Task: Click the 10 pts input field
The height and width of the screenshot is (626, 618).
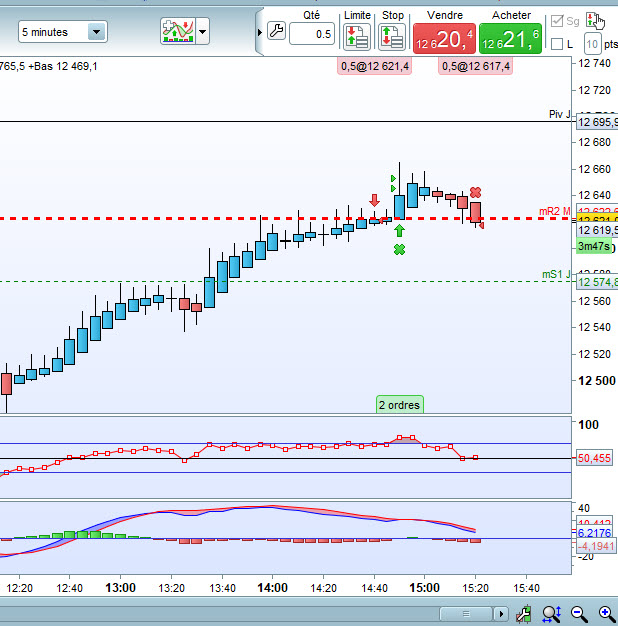Action: tap(592, 44)
